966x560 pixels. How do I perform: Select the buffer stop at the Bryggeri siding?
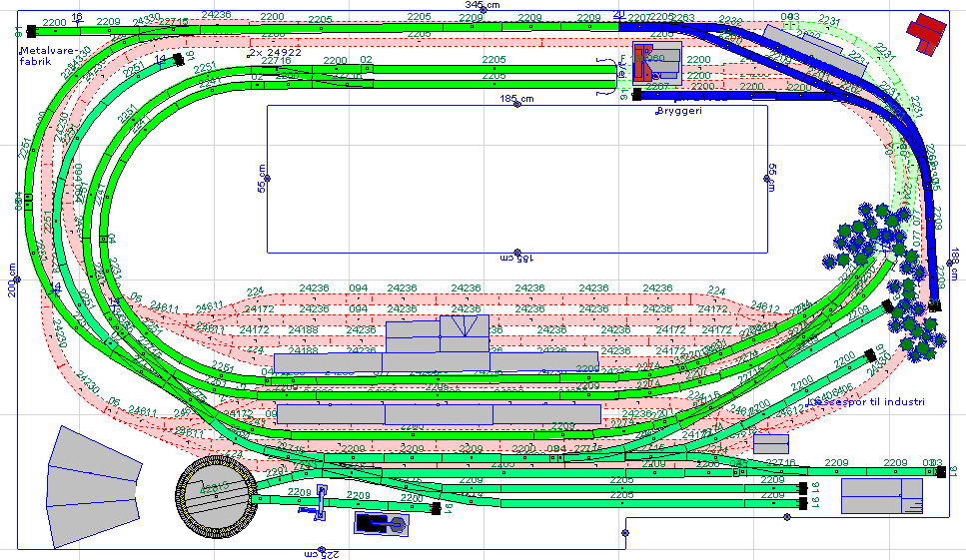637,94
